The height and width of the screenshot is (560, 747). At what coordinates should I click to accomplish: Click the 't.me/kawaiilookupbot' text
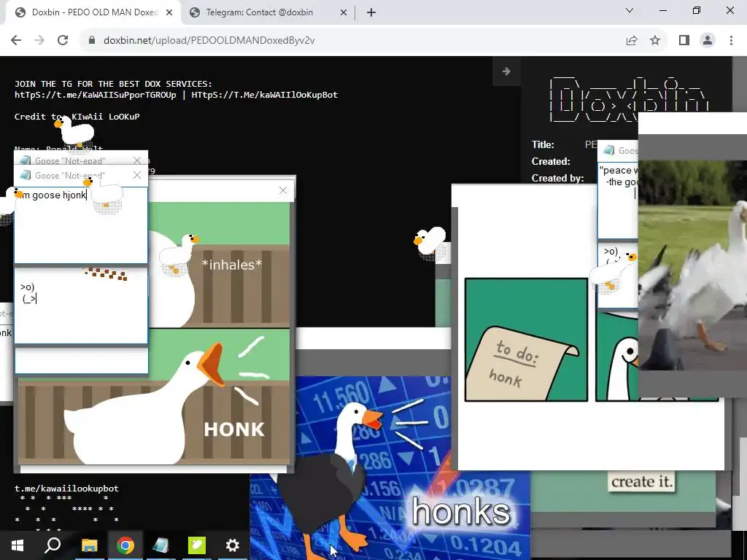(x=66, y=489)
